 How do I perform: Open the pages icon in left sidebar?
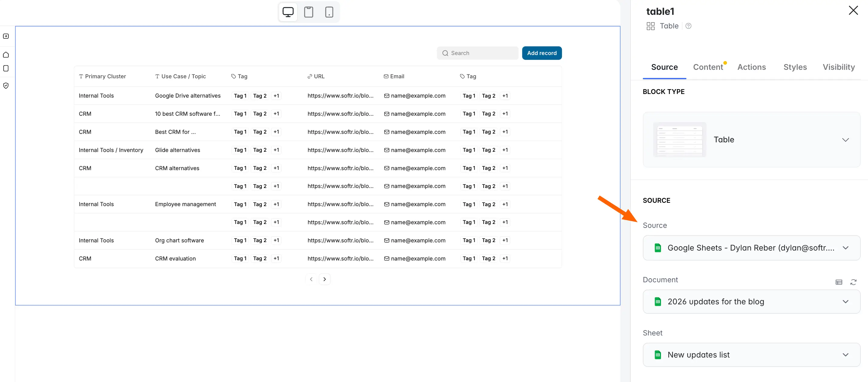(x=6, y=68)
